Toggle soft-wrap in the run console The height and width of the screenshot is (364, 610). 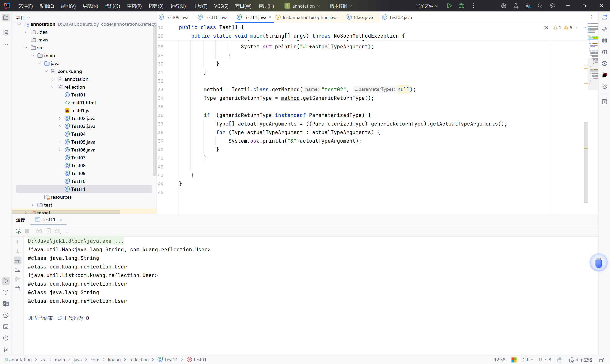(x=18, y=260)
